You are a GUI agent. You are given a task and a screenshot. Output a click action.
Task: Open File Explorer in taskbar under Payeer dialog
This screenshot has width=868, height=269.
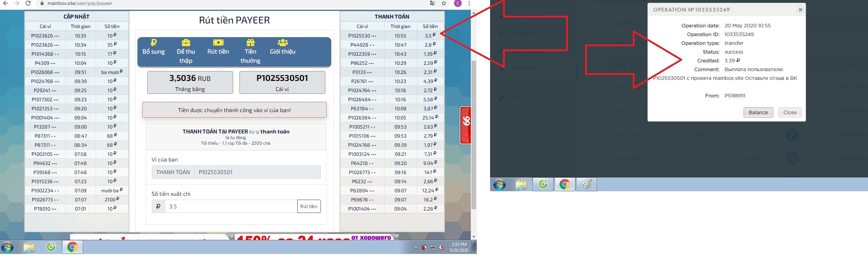point(521,184)
